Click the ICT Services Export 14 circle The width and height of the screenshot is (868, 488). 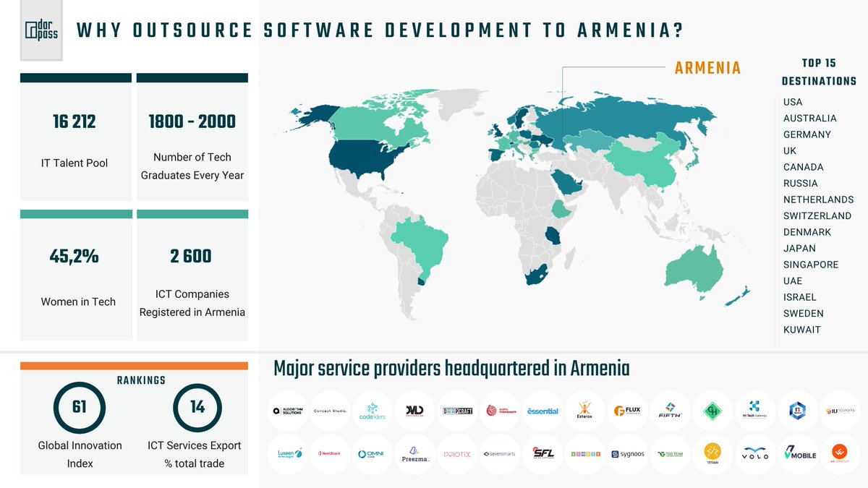point(197,408)
